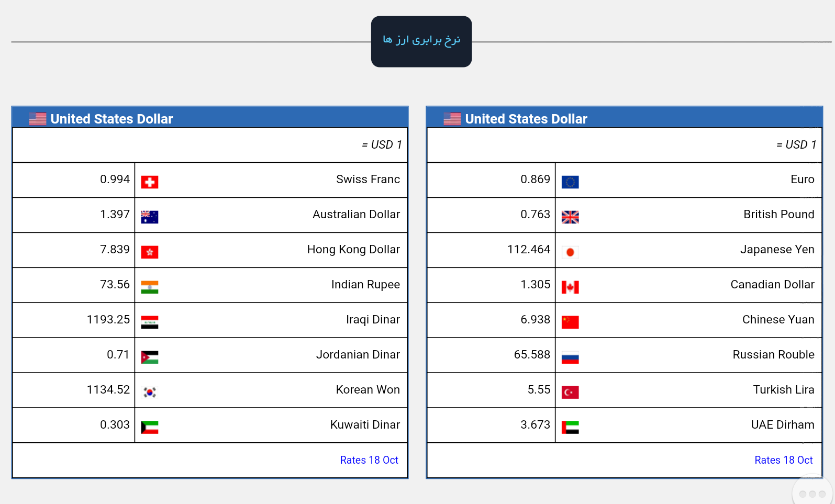Open the Rates 18 Oct link in left table
Viewport: 835px width, 504px height.
click(x=369, y=460)
